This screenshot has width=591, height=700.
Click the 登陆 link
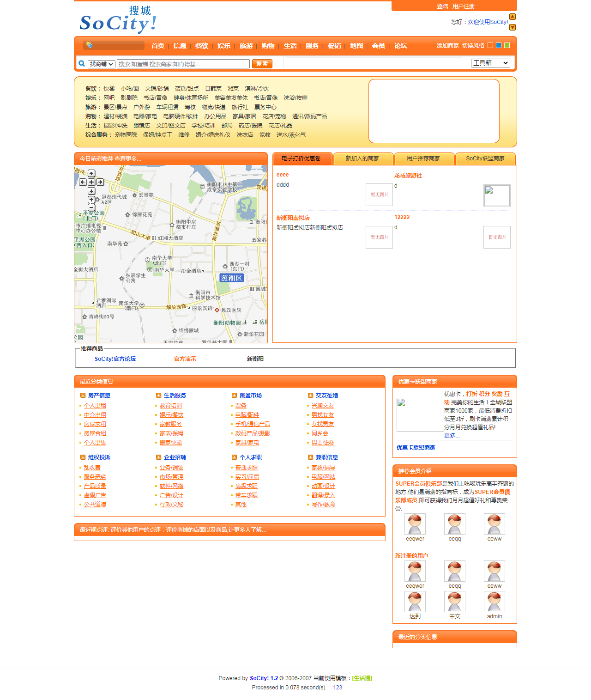click(x=442, y=6)
